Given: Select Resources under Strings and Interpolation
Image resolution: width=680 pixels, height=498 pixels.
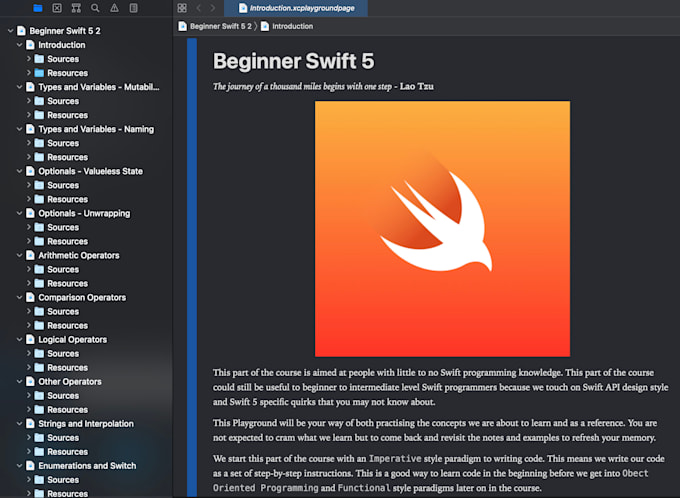Looking at the screenshot, I should 67,452.
